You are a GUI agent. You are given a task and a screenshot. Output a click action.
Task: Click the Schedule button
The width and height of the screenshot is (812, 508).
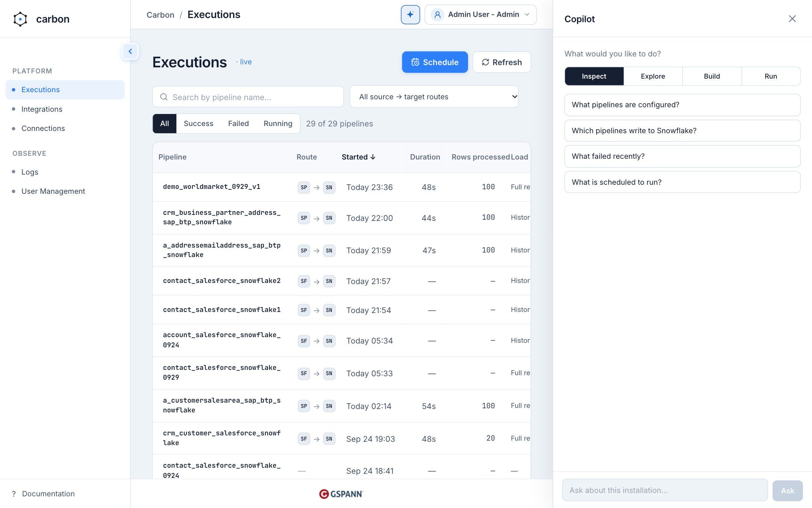[x=435, y=62]
